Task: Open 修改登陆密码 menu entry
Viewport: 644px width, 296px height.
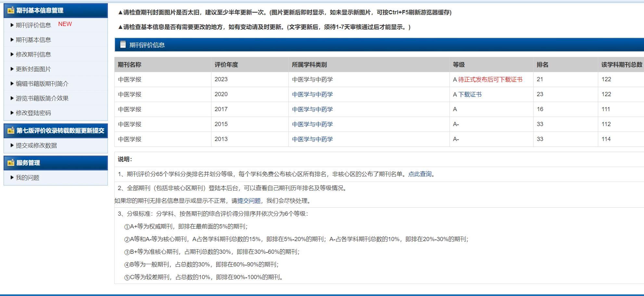Action: click(x=33, y=113)
